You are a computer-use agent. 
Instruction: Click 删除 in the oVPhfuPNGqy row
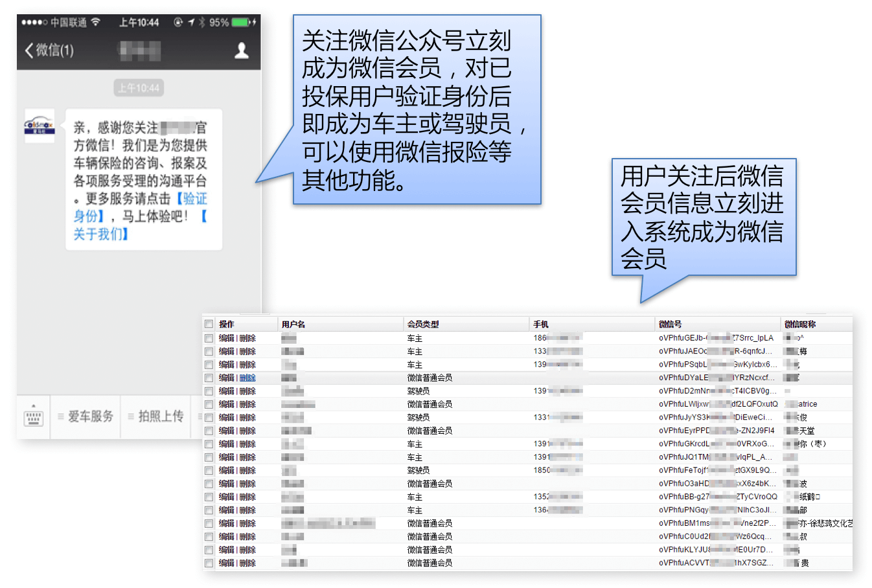[247, 510]
